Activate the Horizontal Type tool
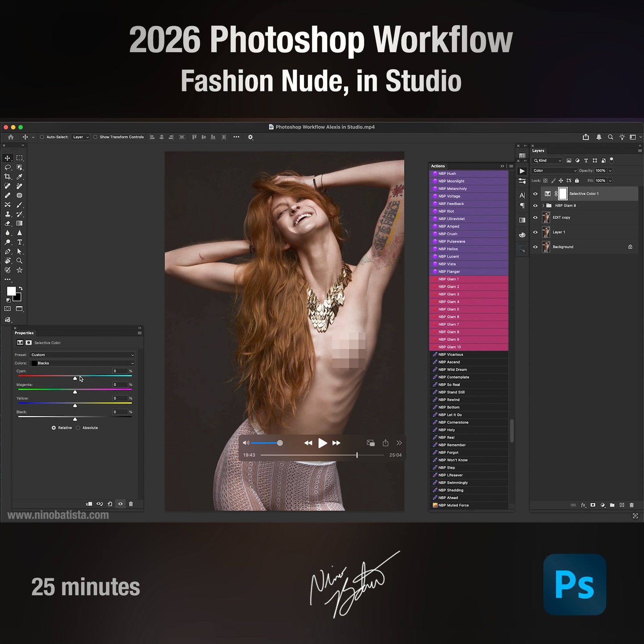The image size is (644, 644). [20, 242]
